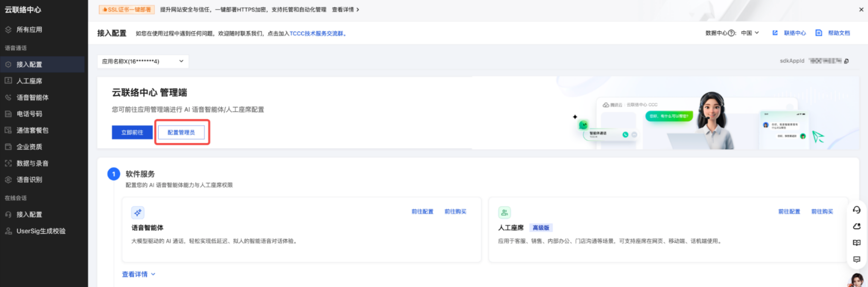Viewport: 868px width, 287px height.
Task: Click the icon beside 电话号码
Action: 8,114
